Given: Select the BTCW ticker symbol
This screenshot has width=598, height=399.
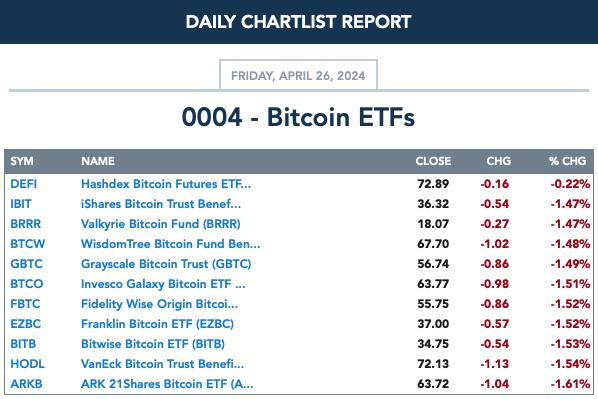Looking at the screenshot, I should 27,244.
